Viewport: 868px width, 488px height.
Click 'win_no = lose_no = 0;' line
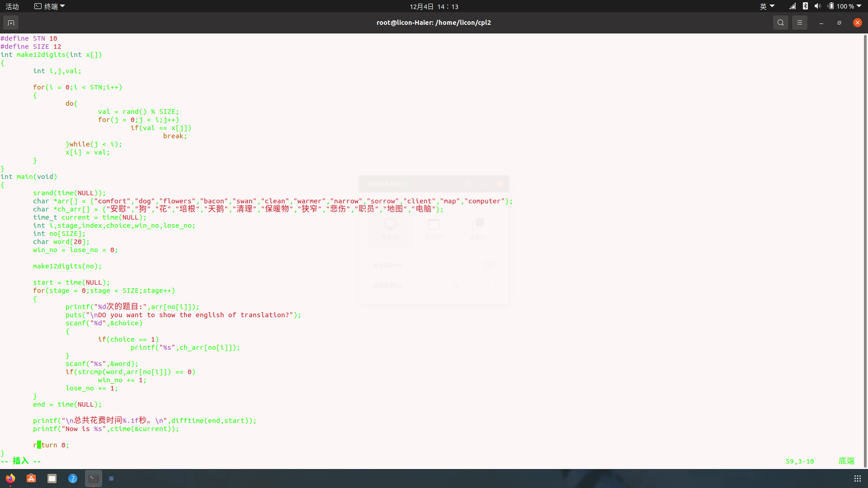click(x=75, y=250)
